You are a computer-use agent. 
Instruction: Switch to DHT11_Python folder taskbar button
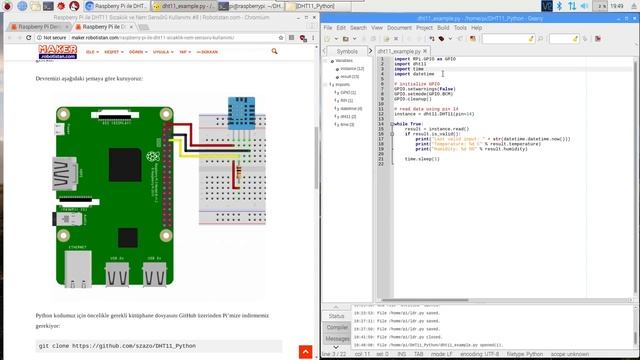point(318,6)
